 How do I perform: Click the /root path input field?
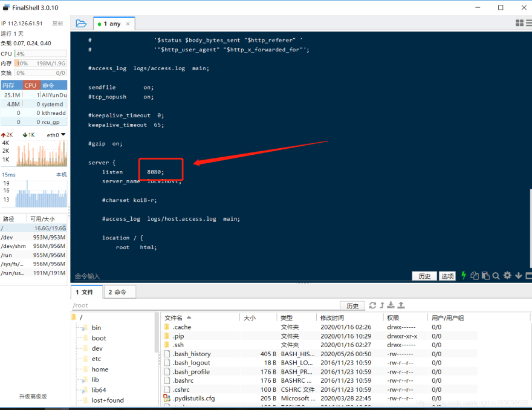pyautogui.click(x=206, y=305)
